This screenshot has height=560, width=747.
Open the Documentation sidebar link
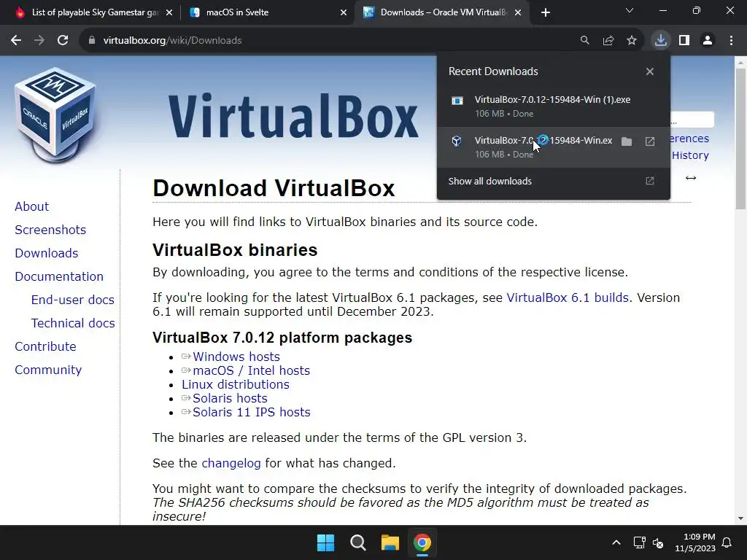pyautogui.click(x=59, y=276)
